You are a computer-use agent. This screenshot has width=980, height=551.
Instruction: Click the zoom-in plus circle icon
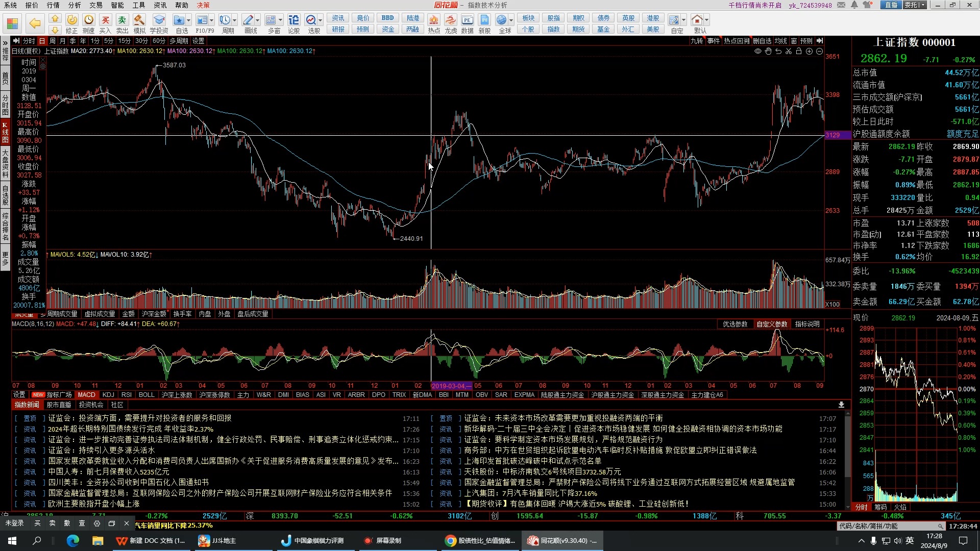[809, 51]
